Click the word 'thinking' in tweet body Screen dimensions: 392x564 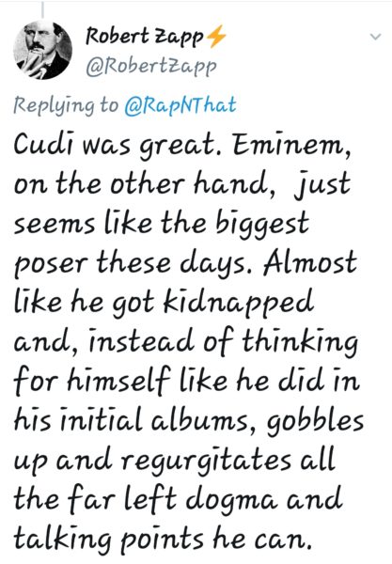[300, 343]
